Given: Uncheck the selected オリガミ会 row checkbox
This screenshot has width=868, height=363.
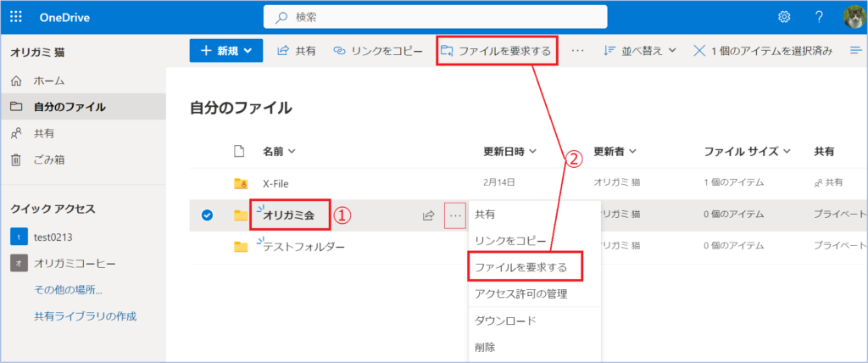Looking at the screenshot, I should coord(208,215).
